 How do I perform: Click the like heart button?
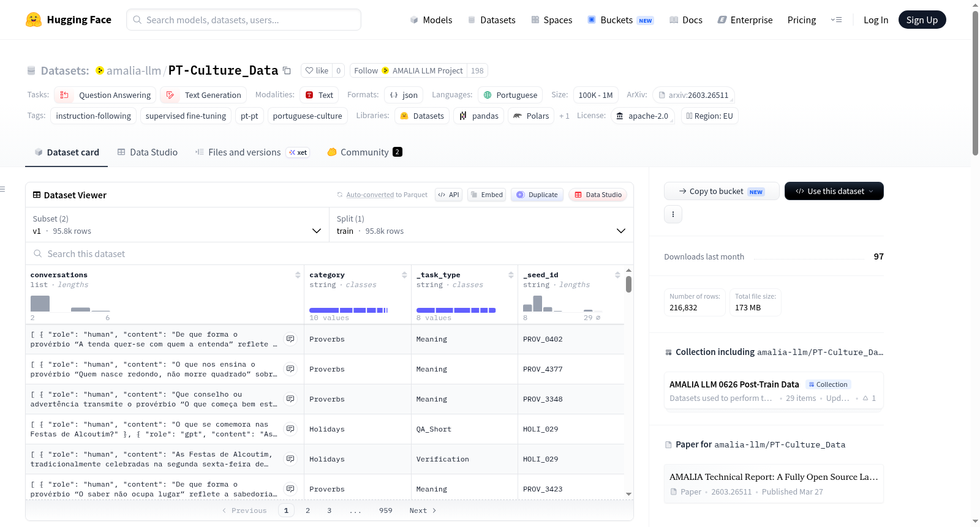(317, 70)
